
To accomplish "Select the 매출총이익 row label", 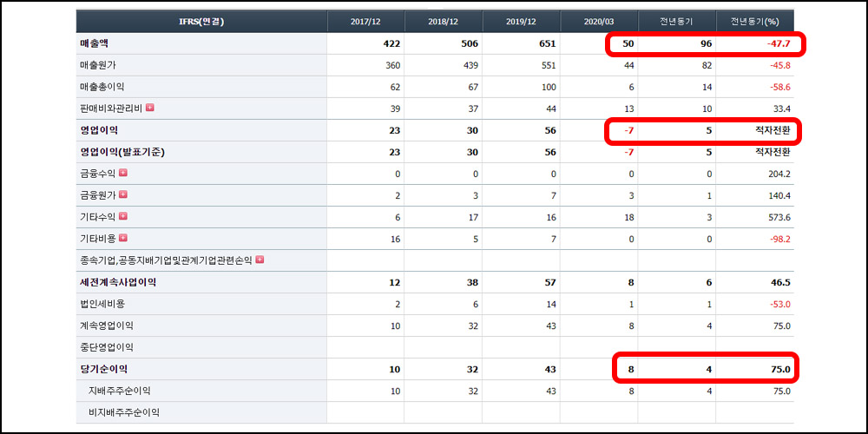I will coord(102,87).
